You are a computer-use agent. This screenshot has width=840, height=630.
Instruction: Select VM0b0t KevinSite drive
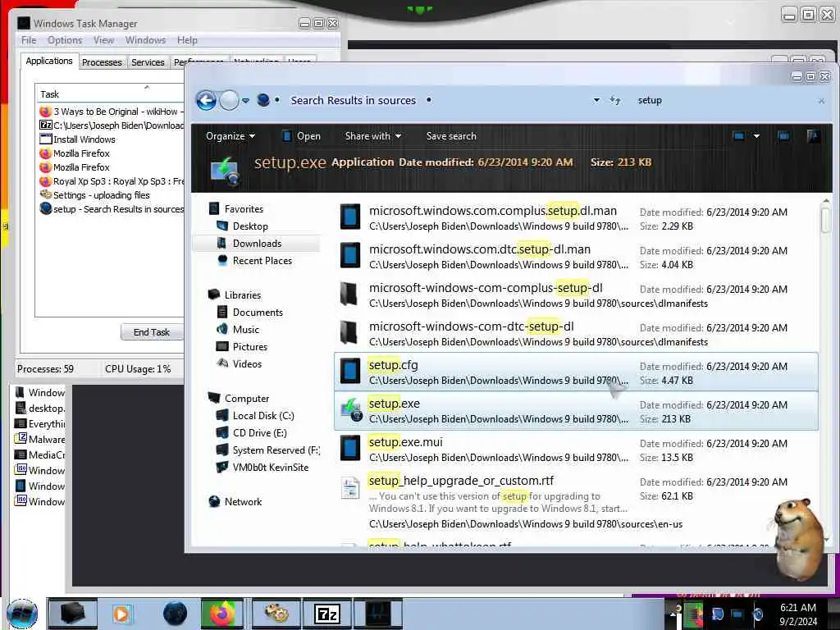(x=270, y=467)
